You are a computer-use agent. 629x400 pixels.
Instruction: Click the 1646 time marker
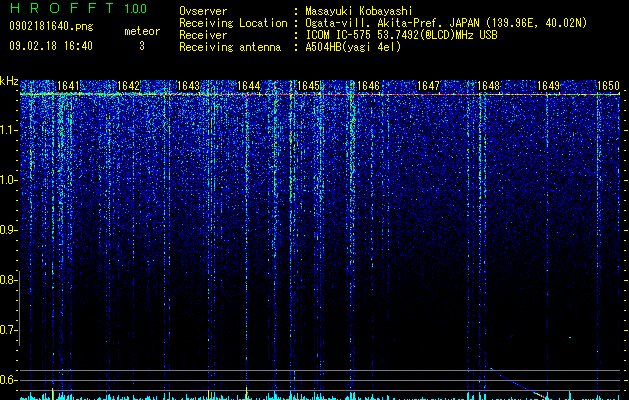(x=368, y=86)
